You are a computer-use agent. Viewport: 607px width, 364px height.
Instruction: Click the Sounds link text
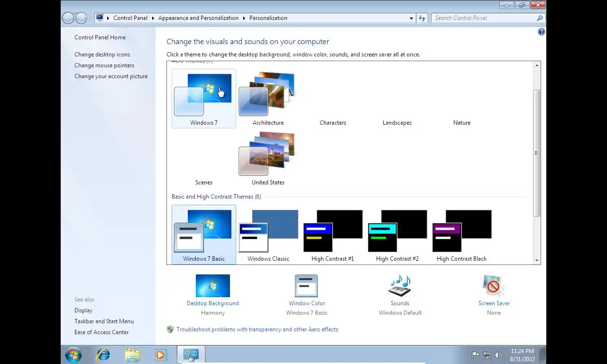(400, 303)
